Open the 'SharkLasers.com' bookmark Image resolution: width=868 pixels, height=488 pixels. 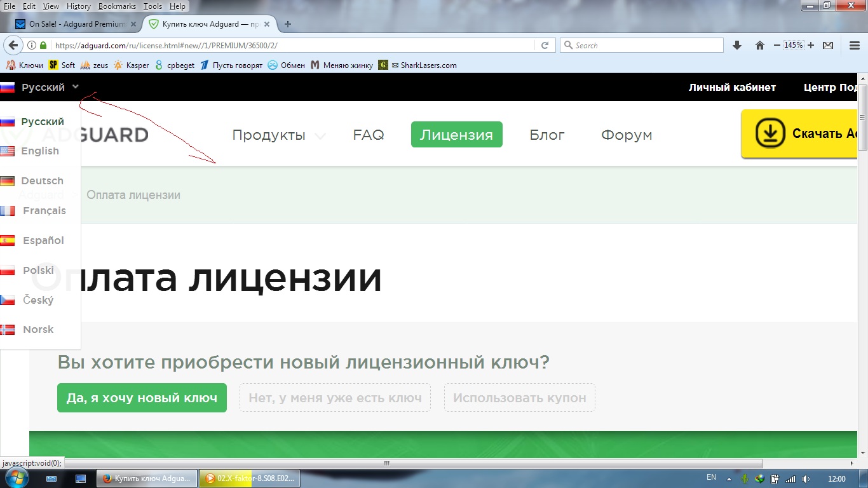(417, 65)
